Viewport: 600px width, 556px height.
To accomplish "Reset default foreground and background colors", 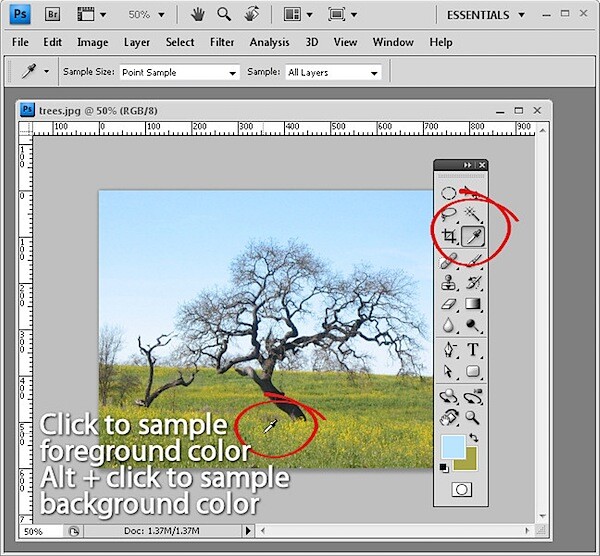I will 444,468.
